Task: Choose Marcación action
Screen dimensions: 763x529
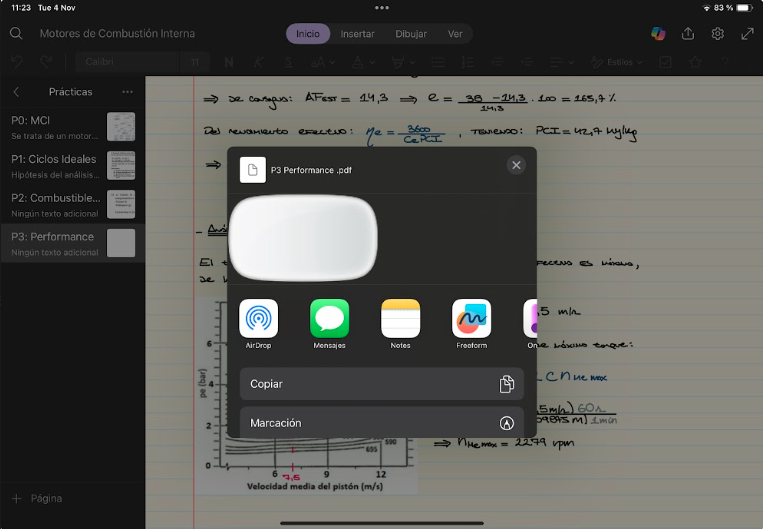Action: pyautogui.click(x=382, y=422)
